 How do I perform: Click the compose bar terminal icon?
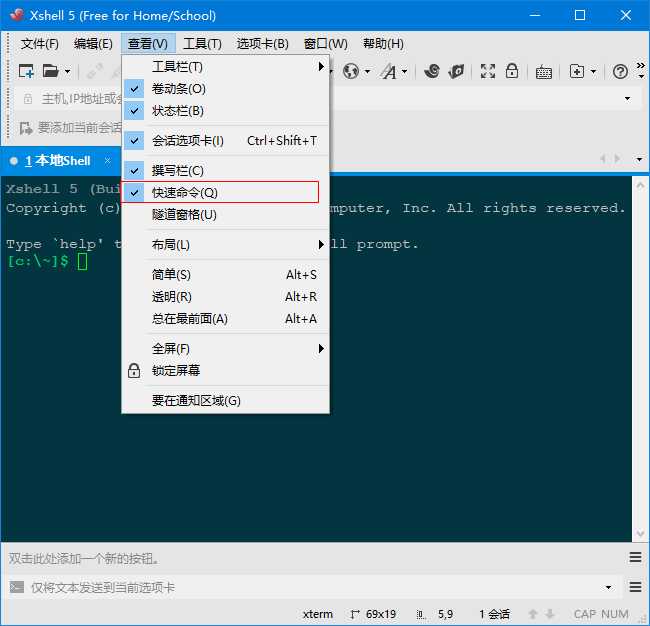pyautogui.click(x=17, y=587)
